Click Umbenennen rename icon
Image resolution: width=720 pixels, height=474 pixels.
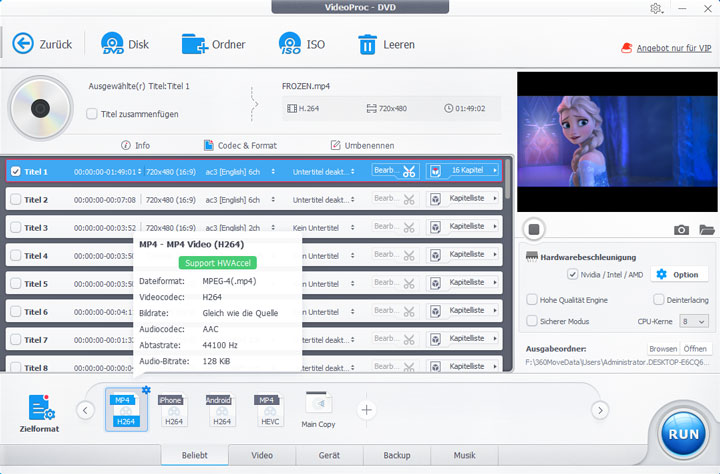click(x=335, y=145)
